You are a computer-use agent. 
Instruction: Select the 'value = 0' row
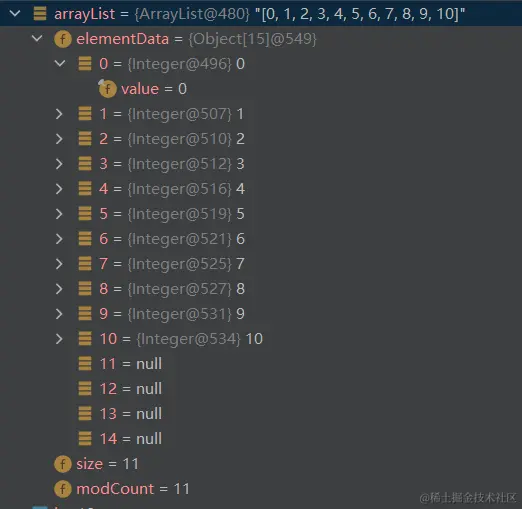click(261, 89)
